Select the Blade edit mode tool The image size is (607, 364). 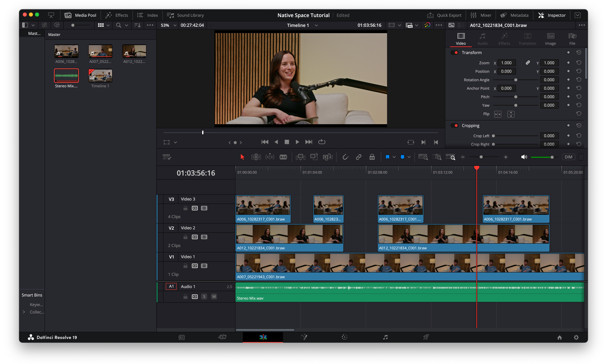(283, 157)
